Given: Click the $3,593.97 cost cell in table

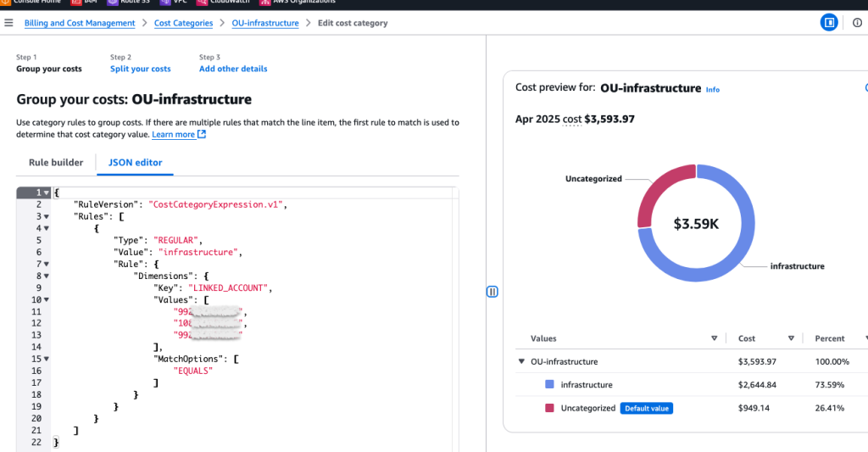Looking at the screenshot, I should click(757, 361).
